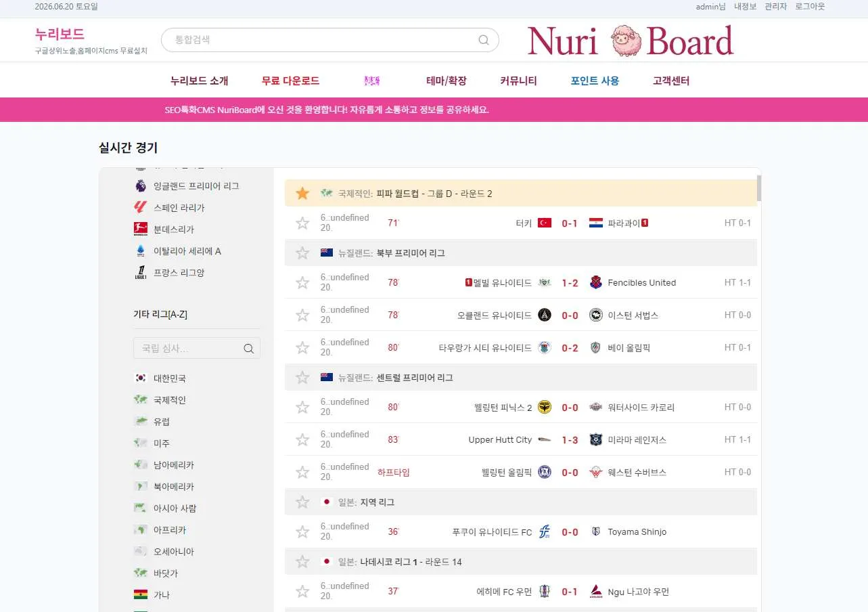This screenshot has height=612, width=868.
Task: Favorite the 센트럴 프리미어 리그 league star
Action: click(302, 378)
